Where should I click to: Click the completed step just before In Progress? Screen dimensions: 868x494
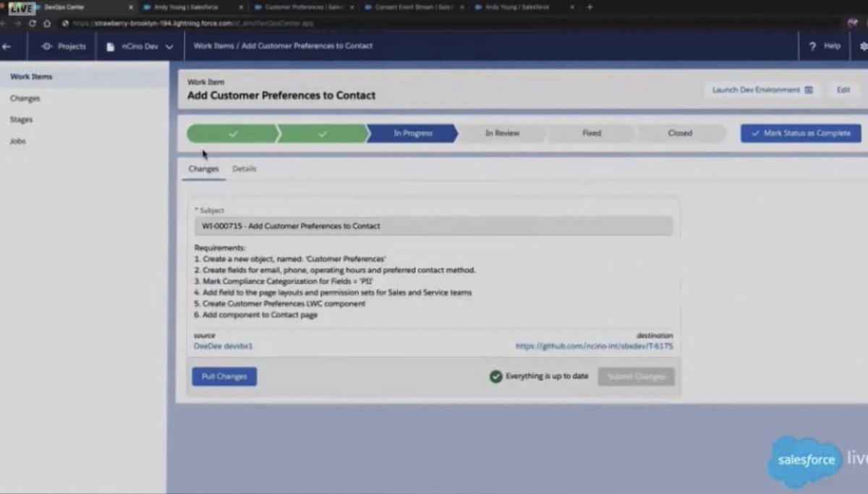(x=323, y=133)
